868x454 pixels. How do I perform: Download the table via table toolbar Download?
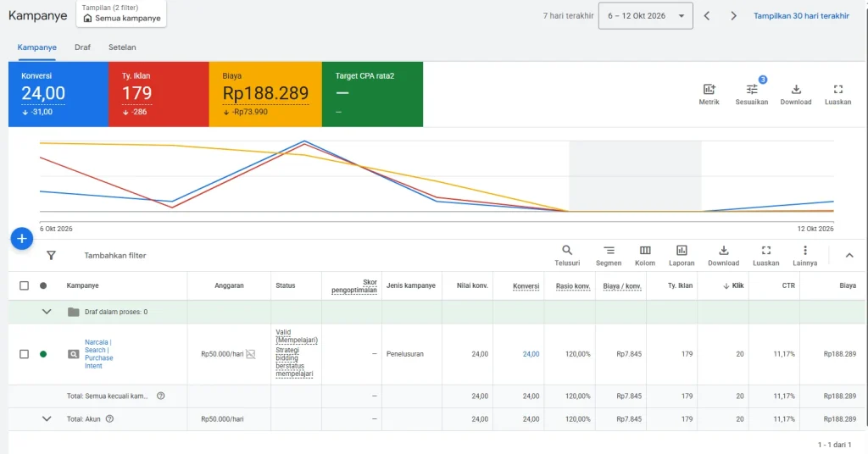coord(724,256)
